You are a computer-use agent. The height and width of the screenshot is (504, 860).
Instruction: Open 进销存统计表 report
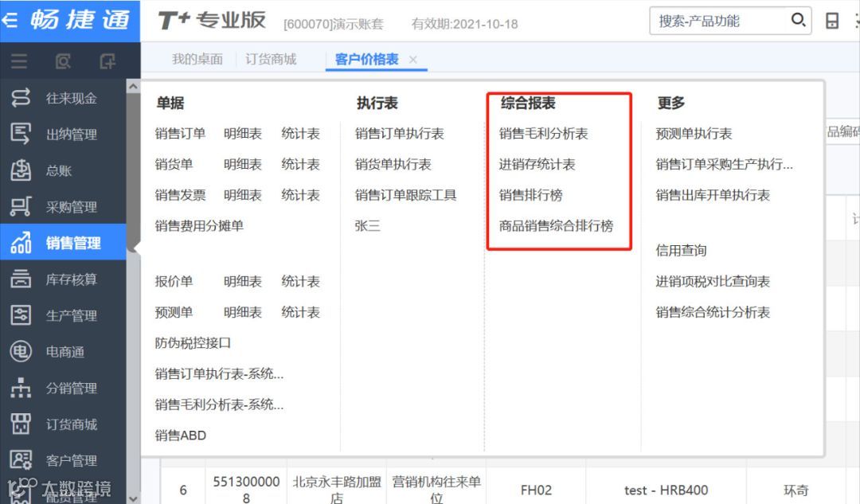(x=537, y=165)
